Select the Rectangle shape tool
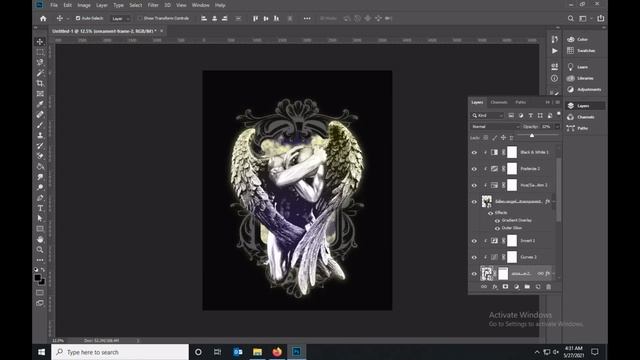The image size is (640, 360). pyautogui.click(x=40, y=229)
